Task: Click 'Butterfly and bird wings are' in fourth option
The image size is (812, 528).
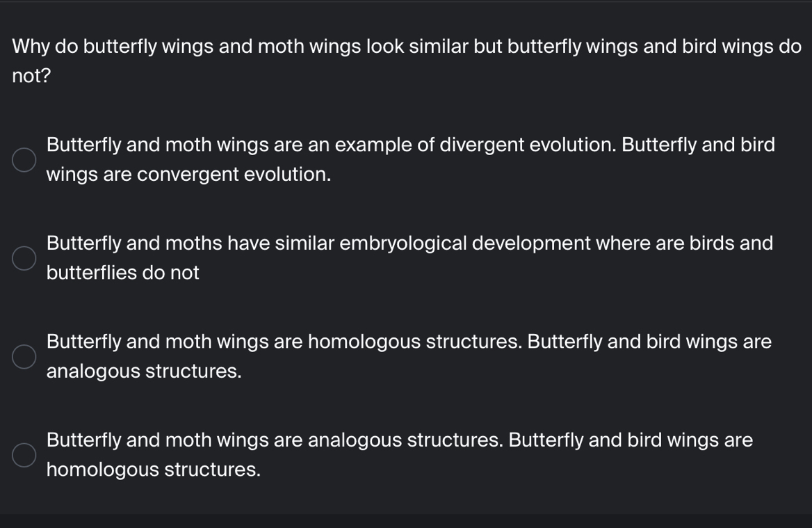Action: [631, 440]
